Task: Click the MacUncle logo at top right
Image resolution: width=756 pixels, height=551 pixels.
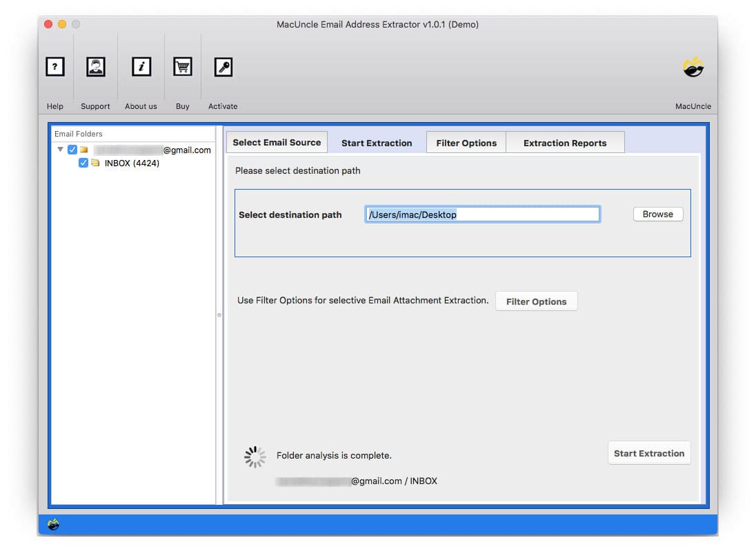Action: coord(693,66)
